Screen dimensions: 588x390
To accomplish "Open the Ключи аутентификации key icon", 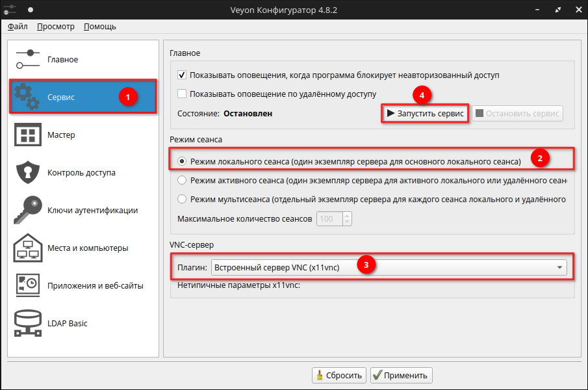I will click(28, 210).
